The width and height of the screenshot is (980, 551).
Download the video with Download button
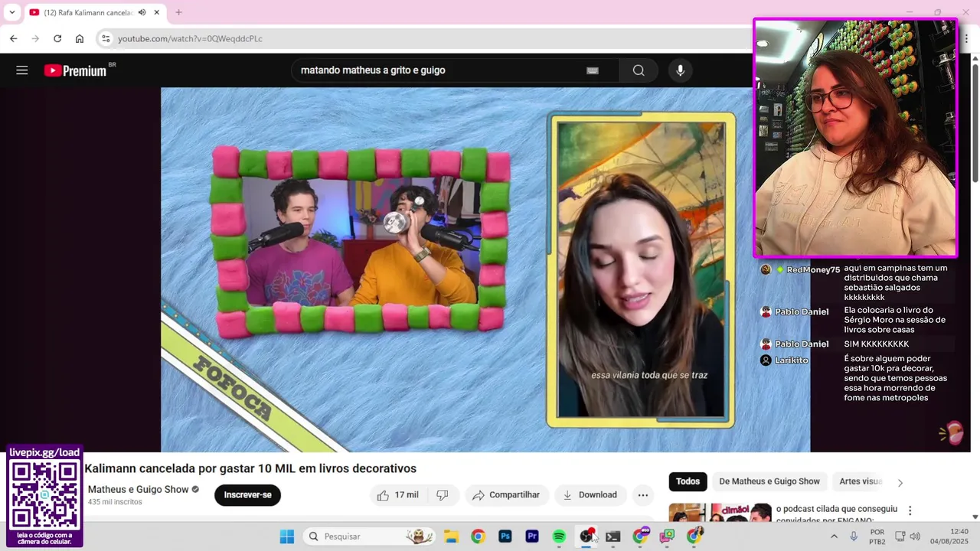pos(590,495)
